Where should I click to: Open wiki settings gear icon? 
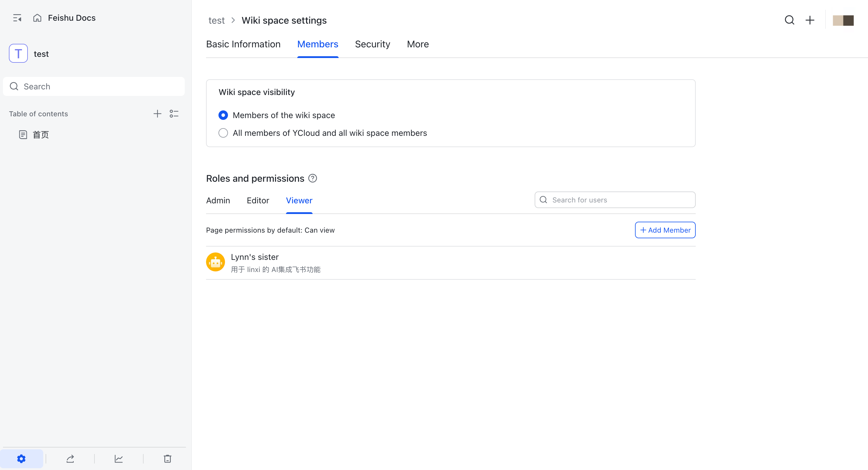[x=21, y=458]
